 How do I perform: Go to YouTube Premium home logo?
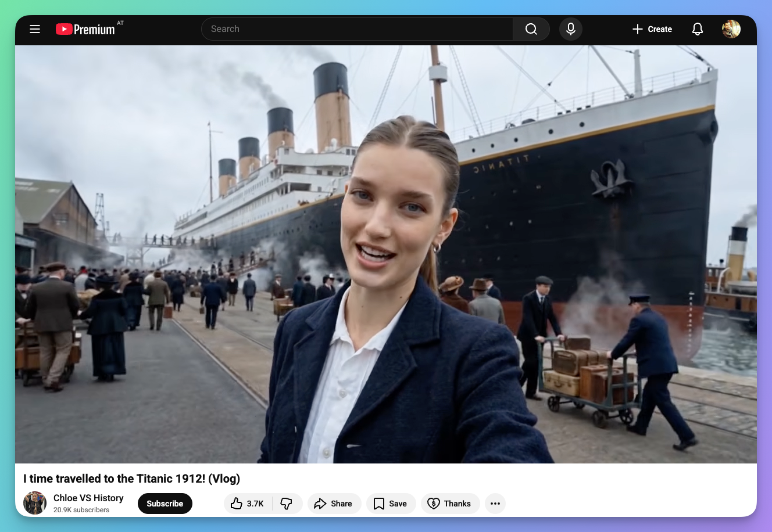click(x=86, y=29)
